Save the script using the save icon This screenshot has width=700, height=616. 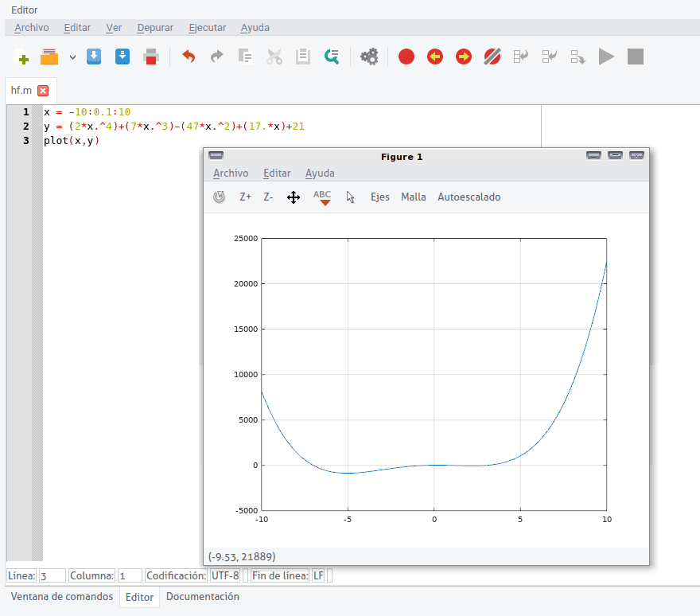pyautogui.click(x=94, y=57)
